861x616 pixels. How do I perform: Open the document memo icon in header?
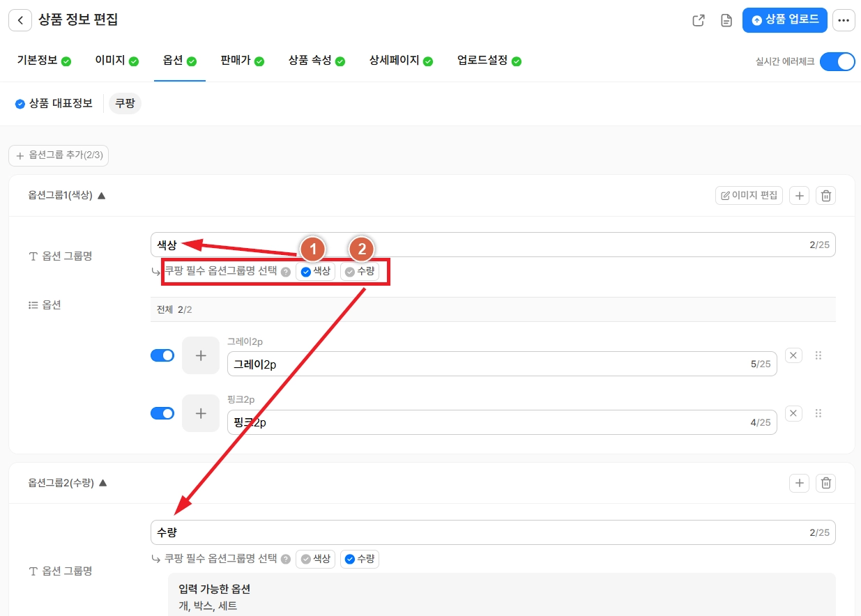(726, 20)
